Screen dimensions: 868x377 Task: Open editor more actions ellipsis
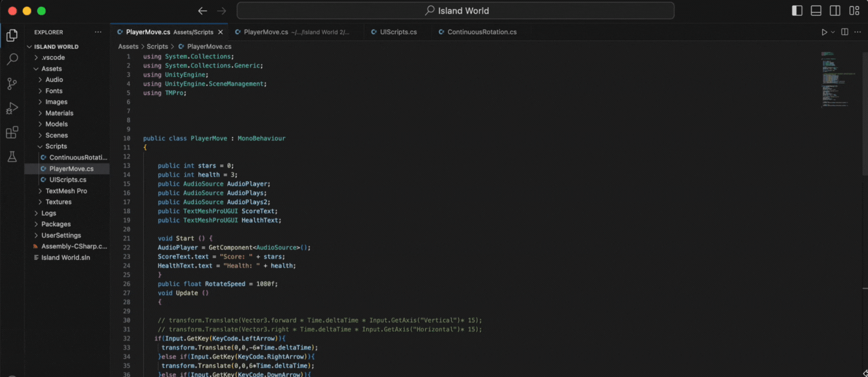coord(858,32)
